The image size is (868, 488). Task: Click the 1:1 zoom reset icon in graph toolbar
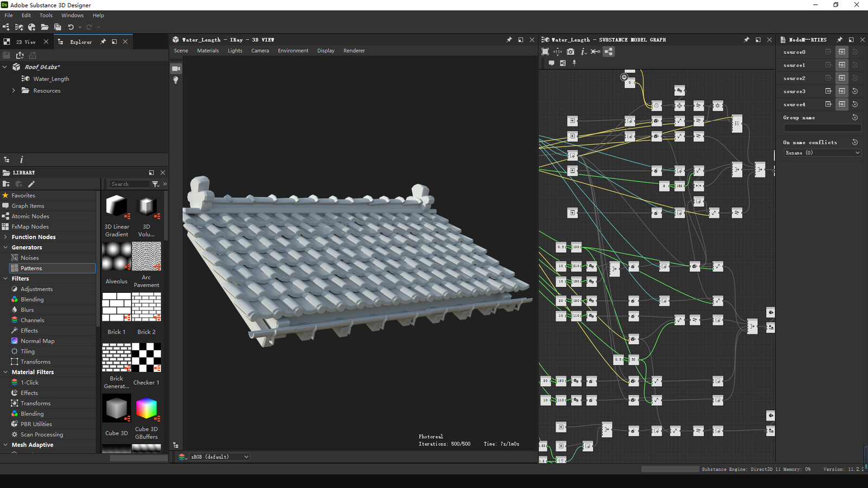[x=558, y=52]
